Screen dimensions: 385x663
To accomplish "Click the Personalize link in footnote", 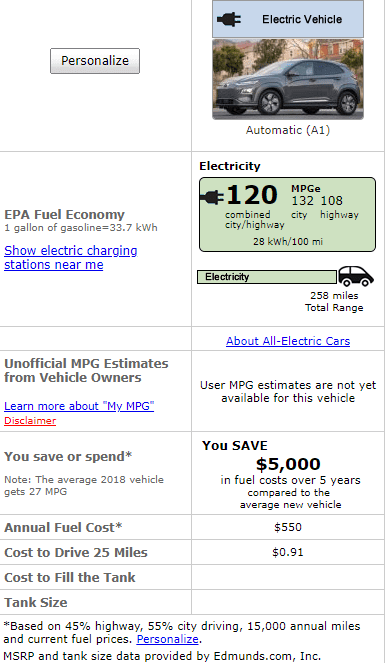I will (x=167, y=639).
